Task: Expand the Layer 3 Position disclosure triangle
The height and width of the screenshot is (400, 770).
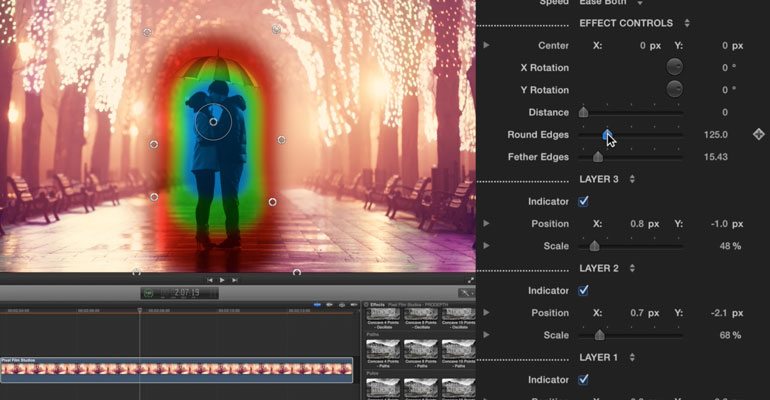Action: coord(486,223)
